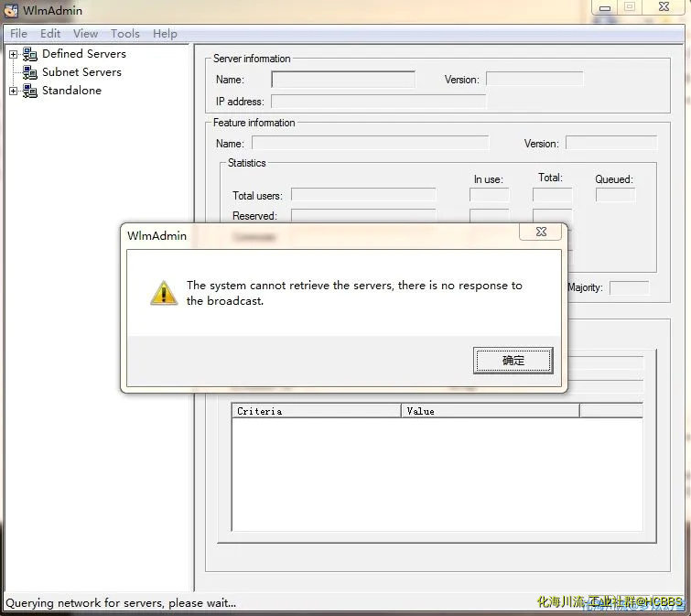
Task: Select Standalone in the tree
Action: pyautogui.click(x=71, y=91)
